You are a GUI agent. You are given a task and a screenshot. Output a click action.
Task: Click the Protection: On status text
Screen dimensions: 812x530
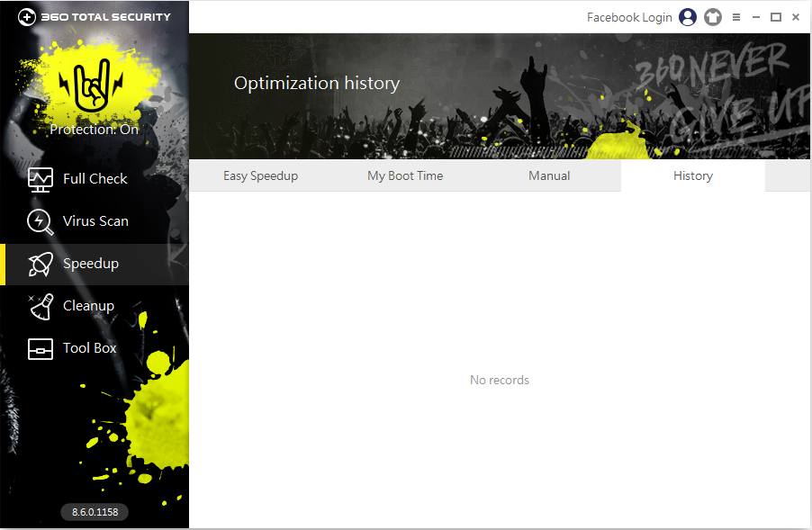[x=95, y=130]
